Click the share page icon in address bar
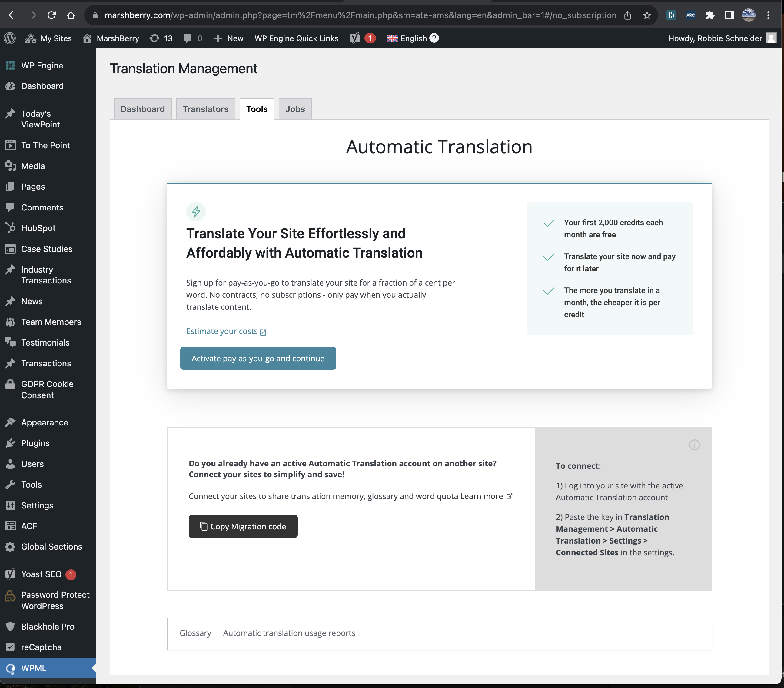Viewport: 784px width, 688px height. tap(627, 15)
